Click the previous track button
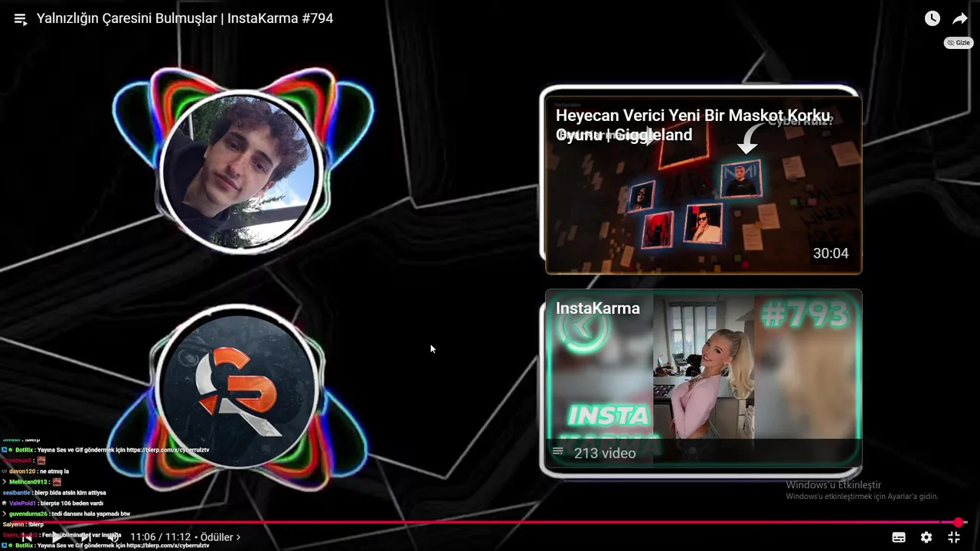Viewport: 980px width, 551px height. [x=27, y=537]
